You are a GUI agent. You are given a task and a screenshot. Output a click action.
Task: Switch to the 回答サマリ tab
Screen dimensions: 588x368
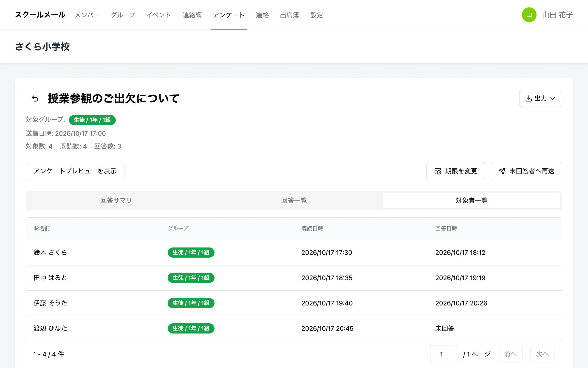click(x=116, y=201)
